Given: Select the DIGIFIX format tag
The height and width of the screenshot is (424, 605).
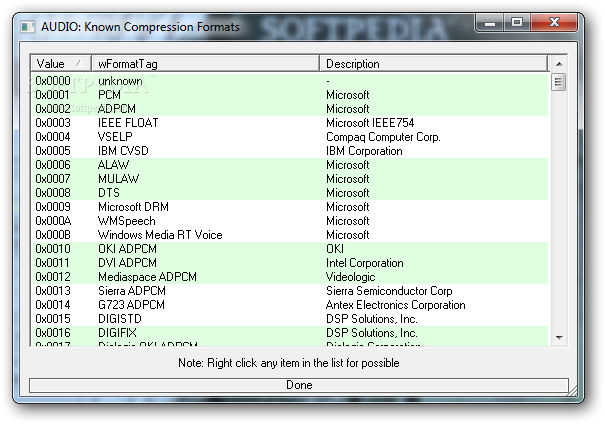Looking at the screenshot, I should (117, 333).
